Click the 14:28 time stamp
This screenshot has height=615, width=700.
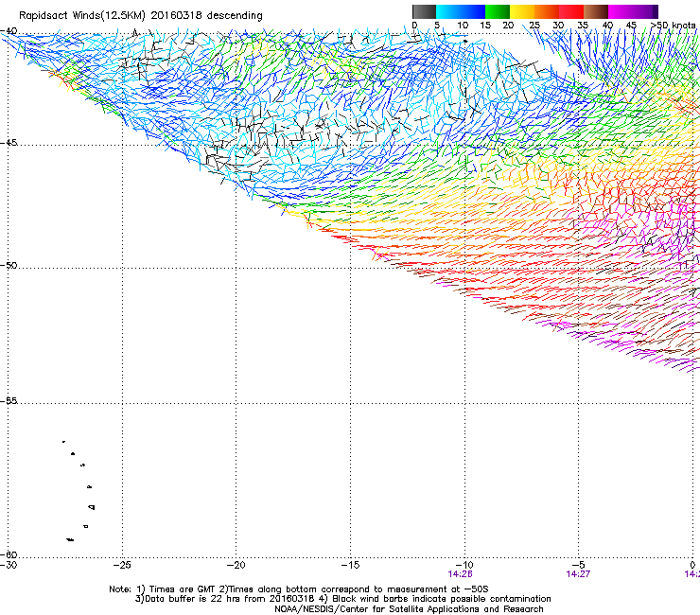[x=461, y=574]
